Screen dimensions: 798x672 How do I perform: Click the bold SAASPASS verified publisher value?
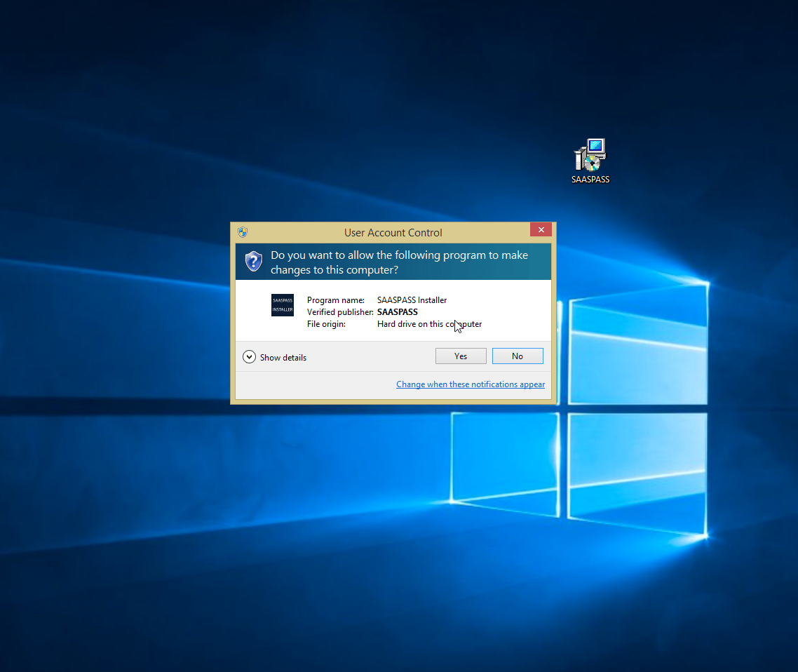coord(398,312)
